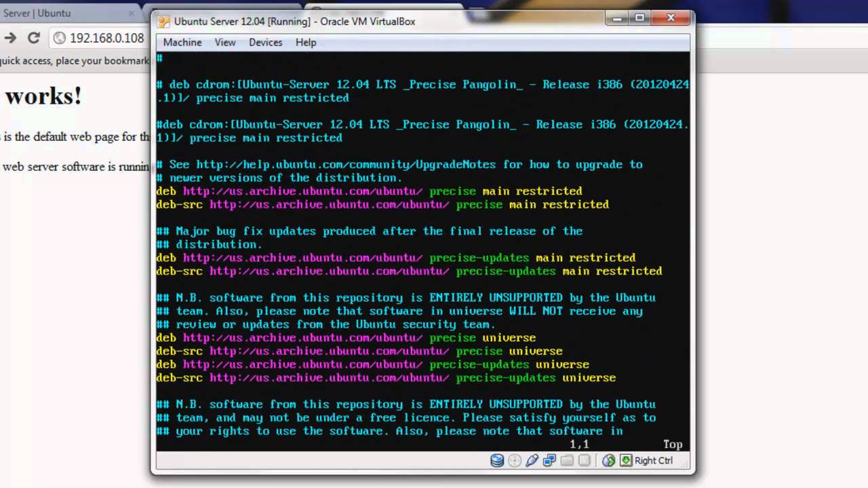This screenshot has width=868, height=488.
Task: Close the 'Server | Ubuntu' browser tab
Action: point(132,13)
